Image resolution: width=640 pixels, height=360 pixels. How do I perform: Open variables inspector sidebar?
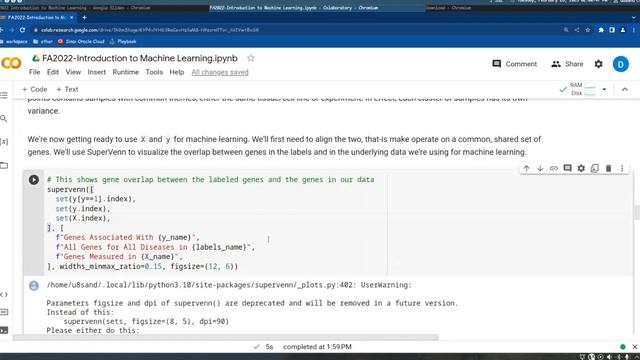point(4,142)
